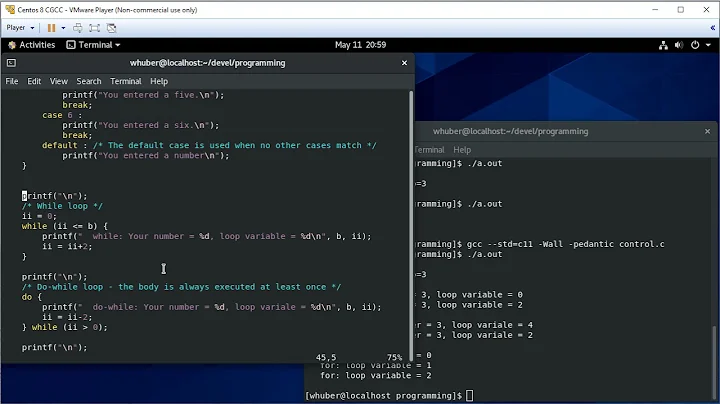
Task: Click the Do-while loop comment line
Action: (181, 286)
